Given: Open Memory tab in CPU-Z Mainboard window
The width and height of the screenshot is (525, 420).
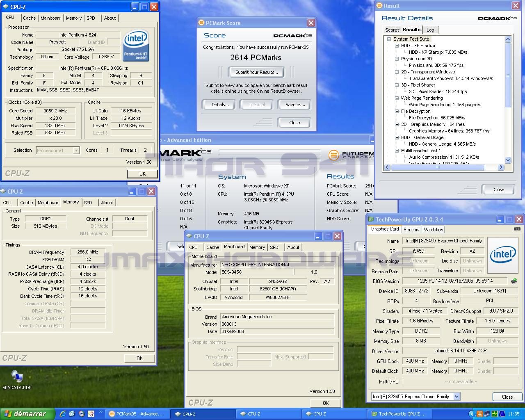Looking at the screenshot, I should pos(257,247).
